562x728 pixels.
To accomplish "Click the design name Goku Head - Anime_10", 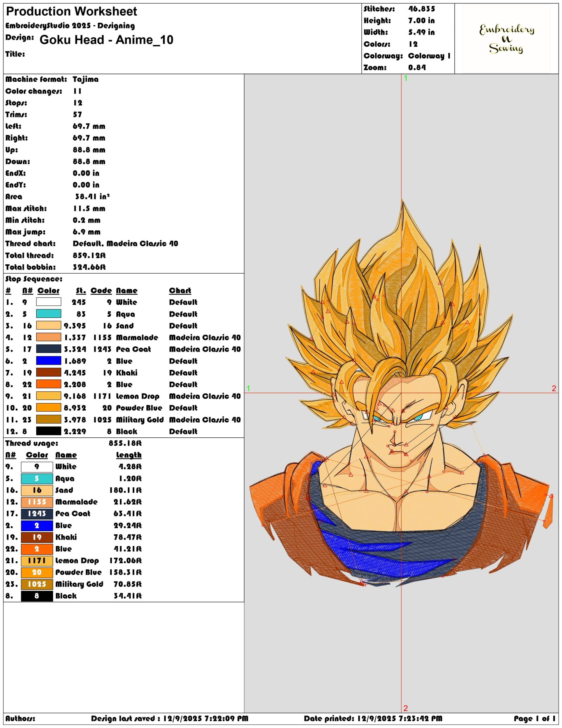I will tap(106, 40).
